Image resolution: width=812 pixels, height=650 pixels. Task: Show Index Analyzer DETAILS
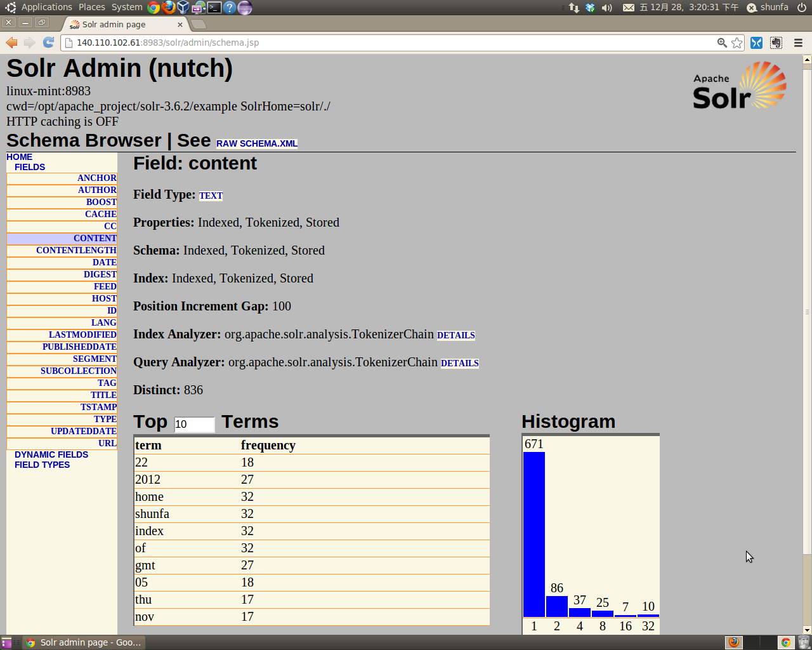pos(455,335)
